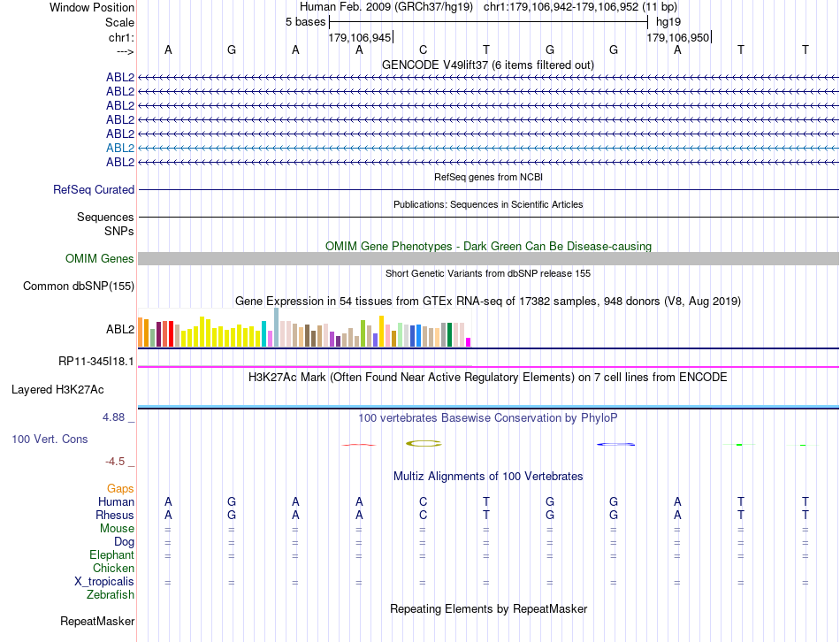840x642 pixels.
Task: Click the 4.88 PhyloP upper limit value
Action: coord(114,417)
